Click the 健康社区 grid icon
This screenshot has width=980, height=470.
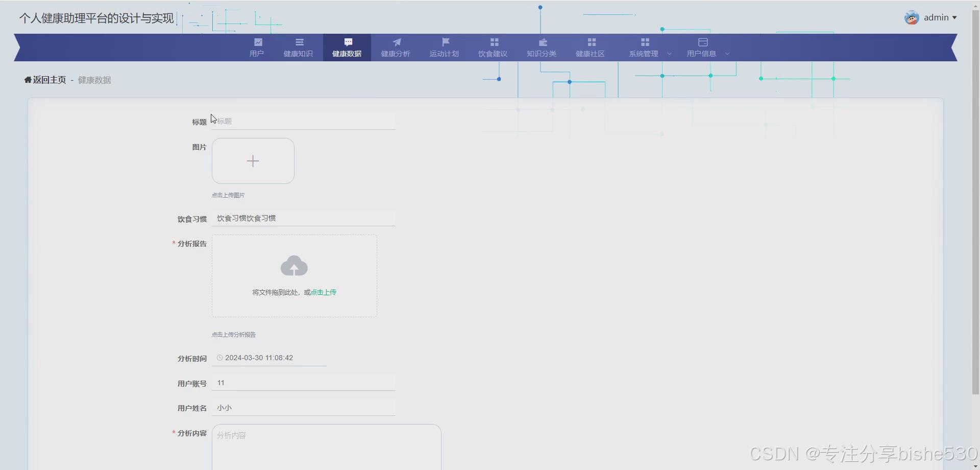coord(592,42)
